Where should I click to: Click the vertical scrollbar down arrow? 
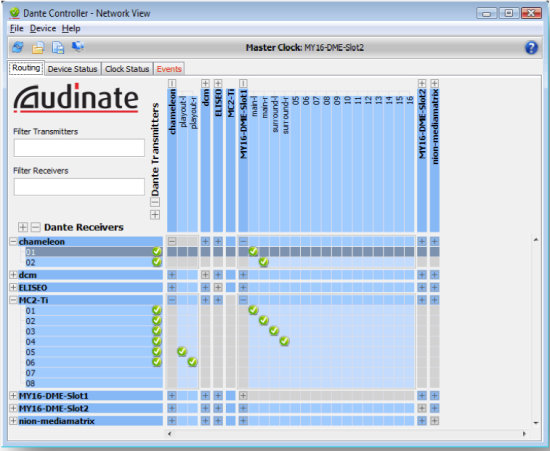coord(536,423)
